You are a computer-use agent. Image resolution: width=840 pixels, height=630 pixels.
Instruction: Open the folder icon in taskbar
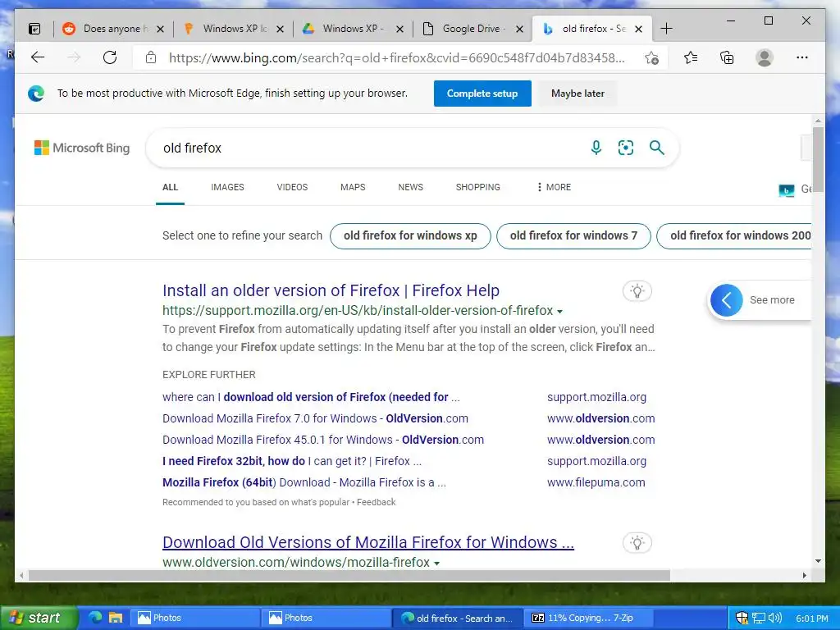click(116, 618)
